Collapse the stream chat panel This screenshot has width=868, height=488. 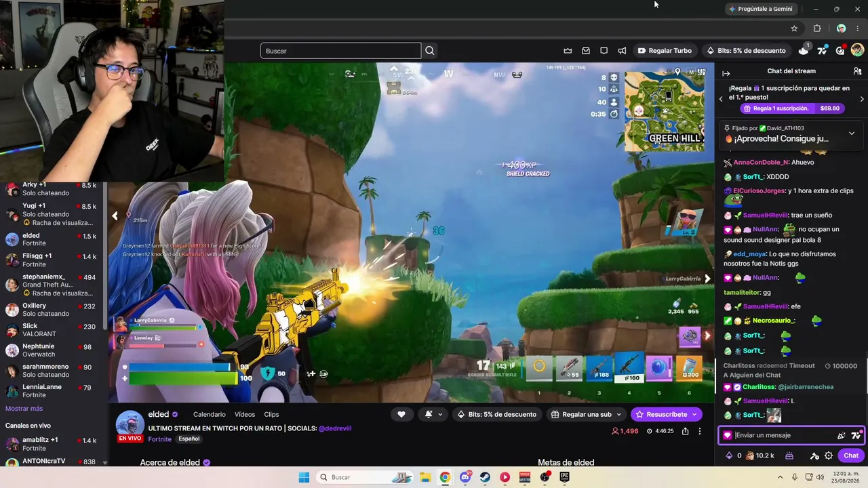726,73
